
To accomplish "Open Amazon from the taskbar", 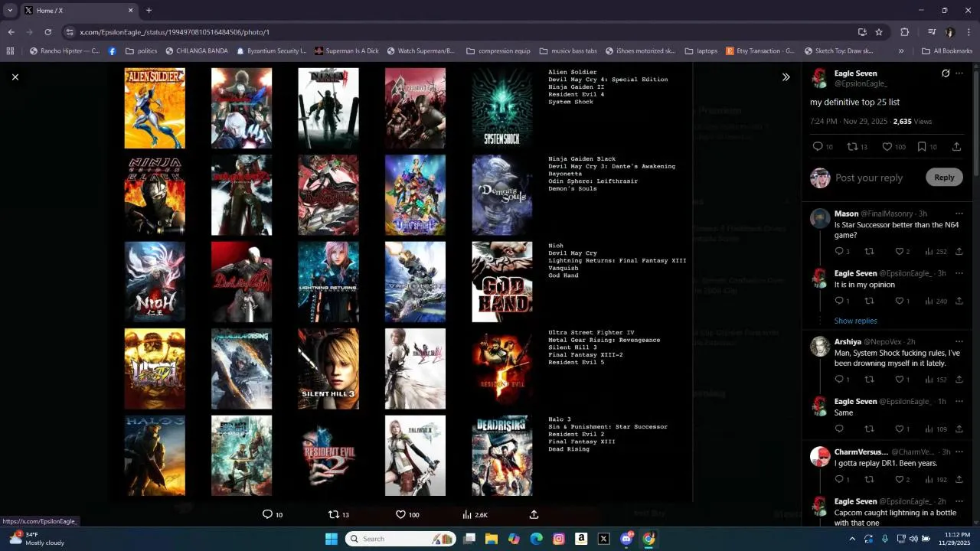I will (x=581, y=539).
